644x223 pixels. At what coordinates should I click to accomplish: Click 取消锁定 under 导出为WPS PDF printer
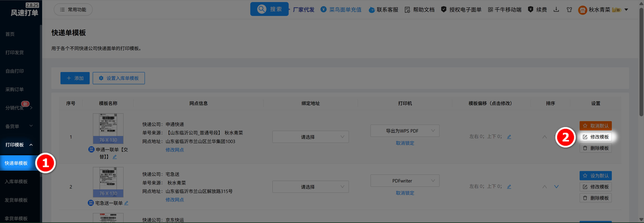tap(405, 143)
